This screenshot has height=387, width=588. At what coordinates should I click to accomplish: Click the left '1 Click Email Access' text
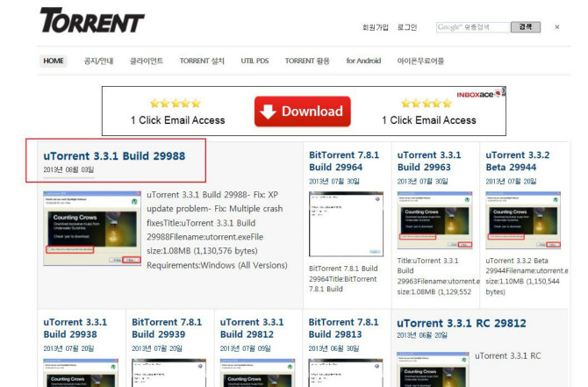[178, 120]
